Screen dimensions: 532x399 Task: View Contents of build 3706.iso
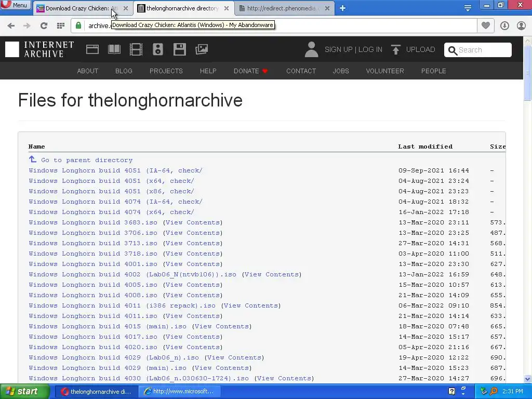[193, 233]
